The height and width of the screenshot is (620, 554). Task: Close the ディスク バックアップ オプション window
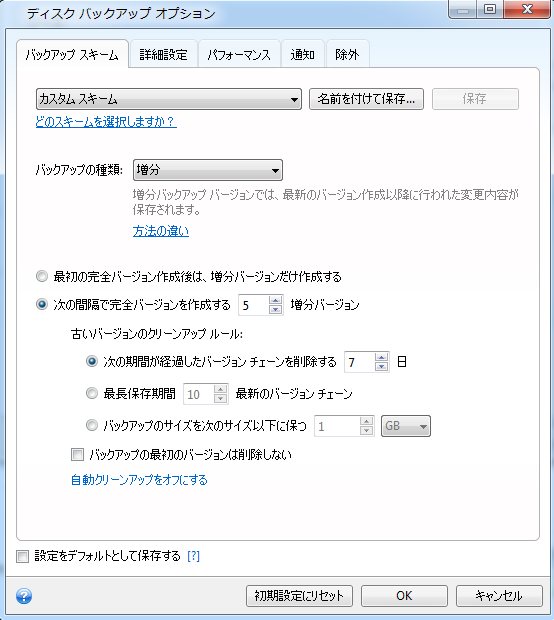pyautogui.click(x=527, y=9)
